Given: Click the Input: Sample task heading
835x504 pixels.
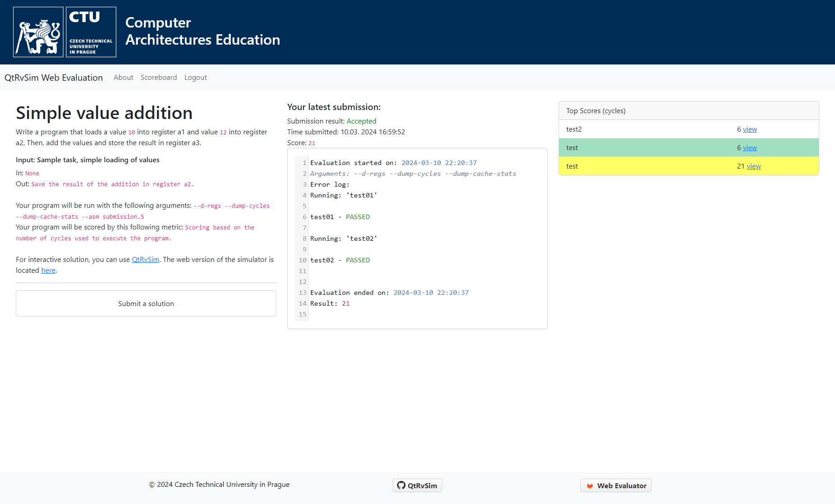Looking at the screenshot, I should (x=87, y=160).
